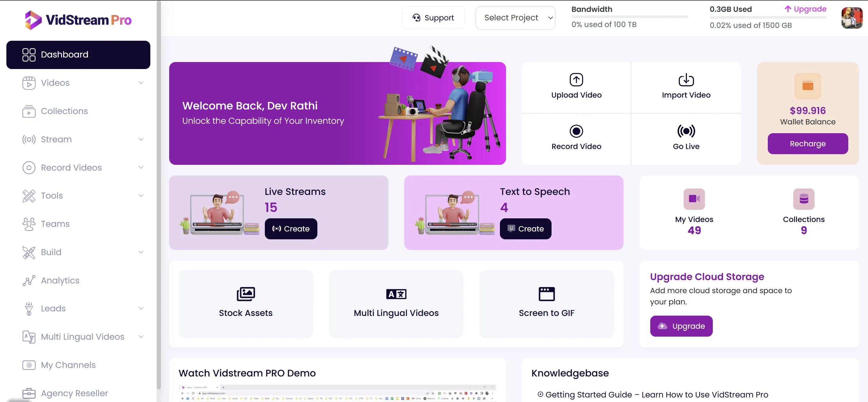The image size is (868, 402).
Task: Click the Agency Reseller briefcase icon
Action: 29,393
